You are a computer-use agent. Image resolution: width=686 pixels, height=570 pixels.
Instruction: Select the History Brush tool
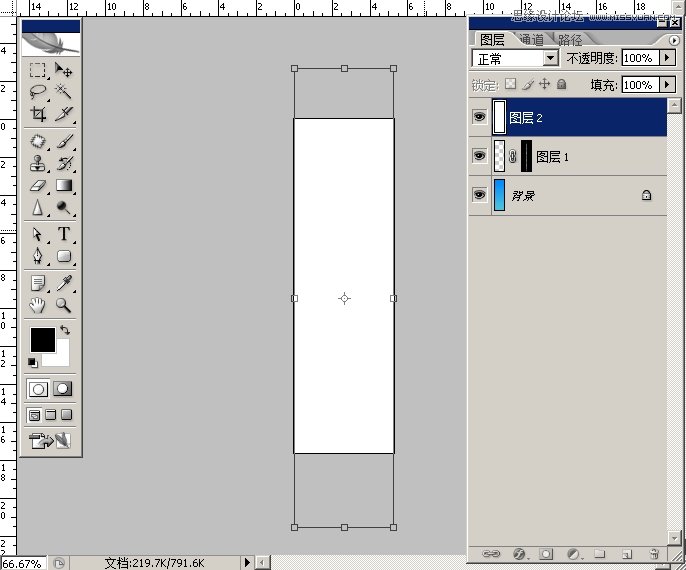click(x=63, y=163)
